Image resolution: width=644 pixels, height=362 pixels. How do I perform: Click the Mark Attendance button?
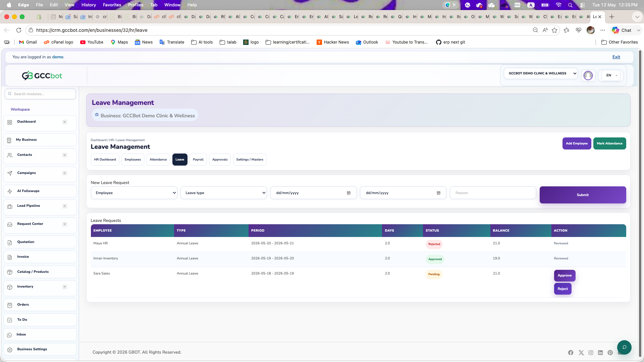pos(610,143)
